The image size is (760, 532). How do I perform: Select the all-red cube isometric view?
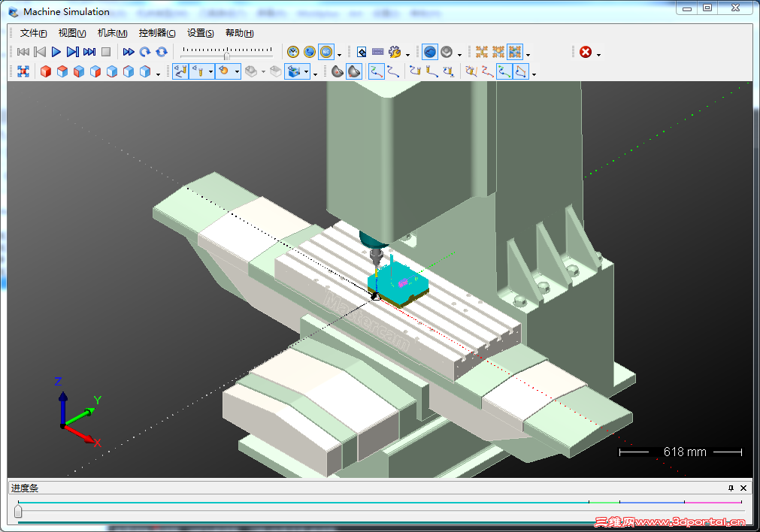pos(46,71)
